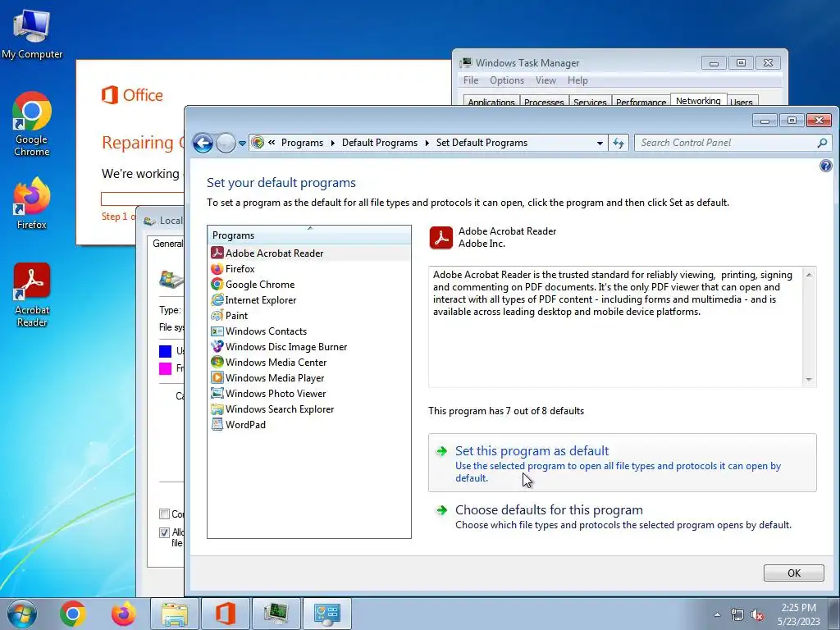This screenshot has width=840, height=630.
Task: Open Acrobat Reader desktop shortcut
Action: (32, 294)
